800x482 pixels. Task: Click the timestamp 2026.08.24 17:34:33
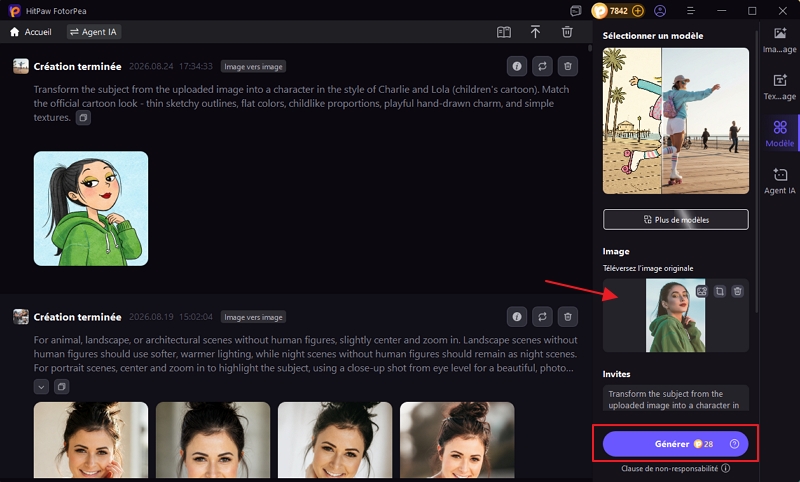pyautogui.click(x=170, y=66)
